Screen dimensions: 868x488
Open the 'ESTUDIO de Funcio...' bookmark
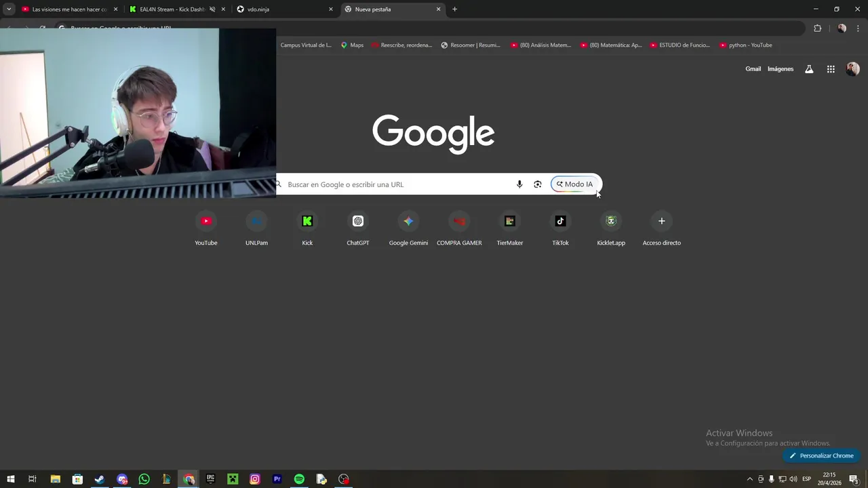click(680, 45)
